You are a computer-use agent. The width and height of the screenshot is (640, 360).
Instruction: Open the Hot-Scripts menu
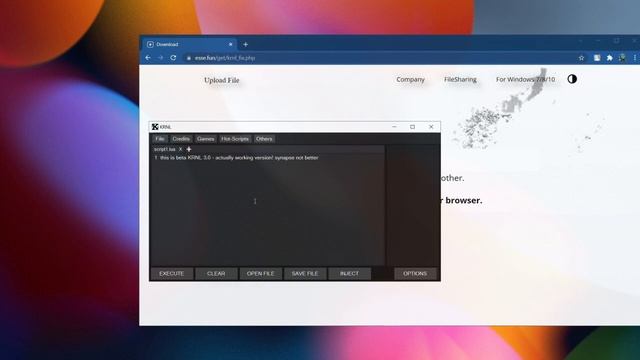coord(235,139)
